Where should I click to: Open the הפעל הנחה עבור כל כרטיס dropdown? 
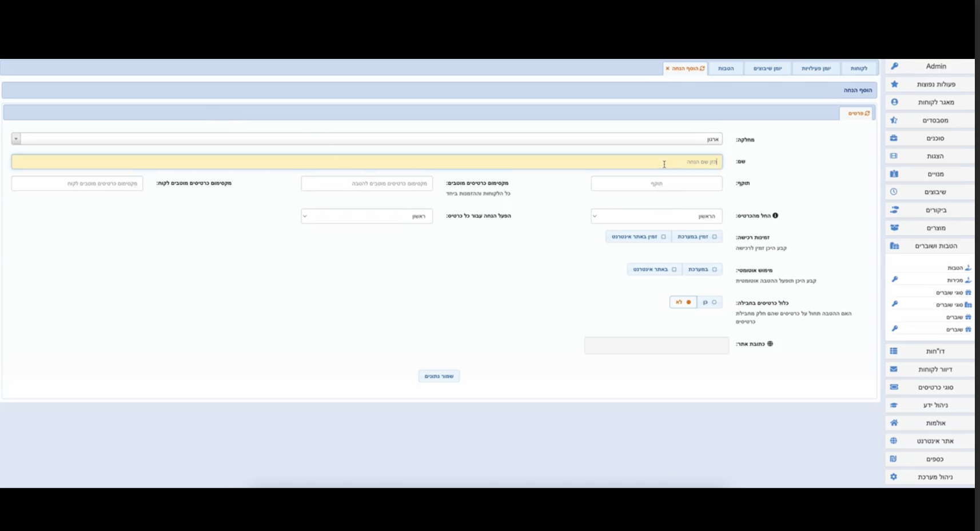(367, 216)
